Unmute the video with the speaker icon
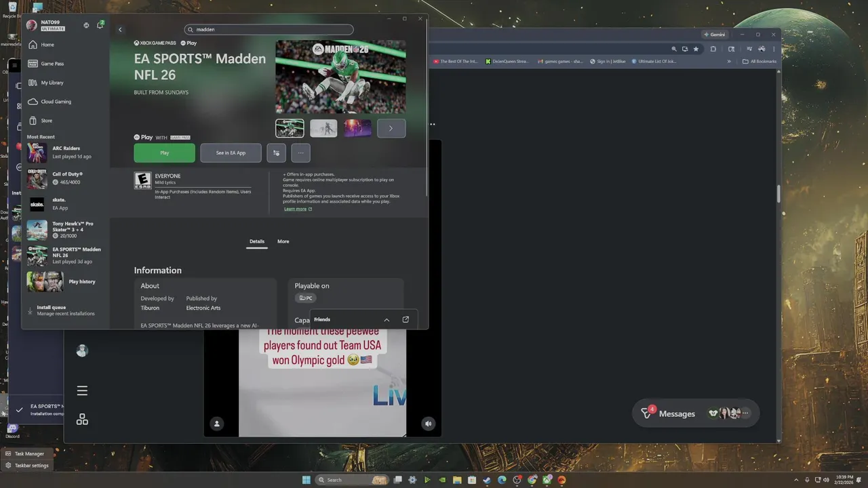The width and height of the screenshot is (868, 488). pos(428,424)
